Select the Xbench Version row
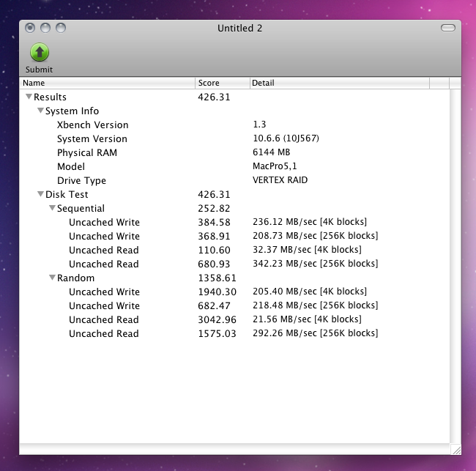 [x=234, y=125]
